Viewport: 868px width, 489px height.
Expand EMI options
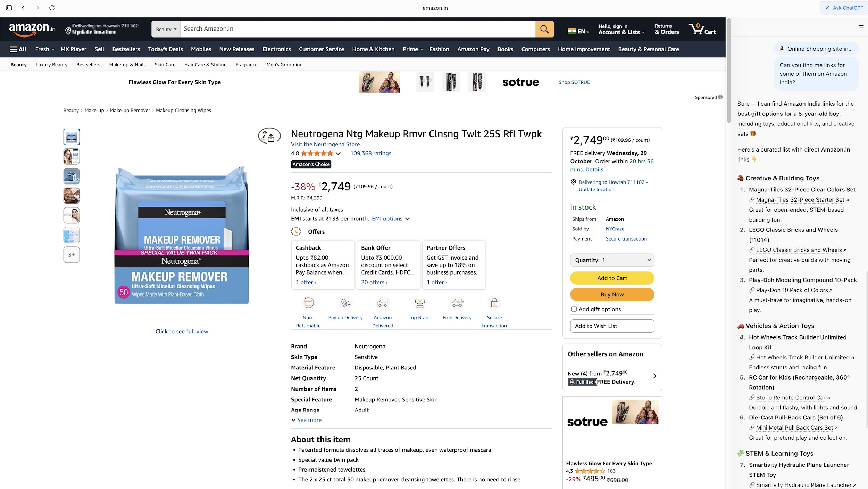391,219
